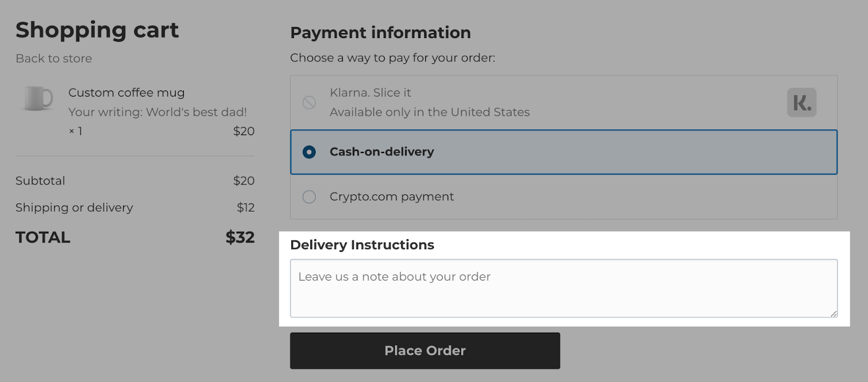The height and width of the screenshot is (382, 868).
Task: Click the Available only in United States text
Action: (429, 112)
